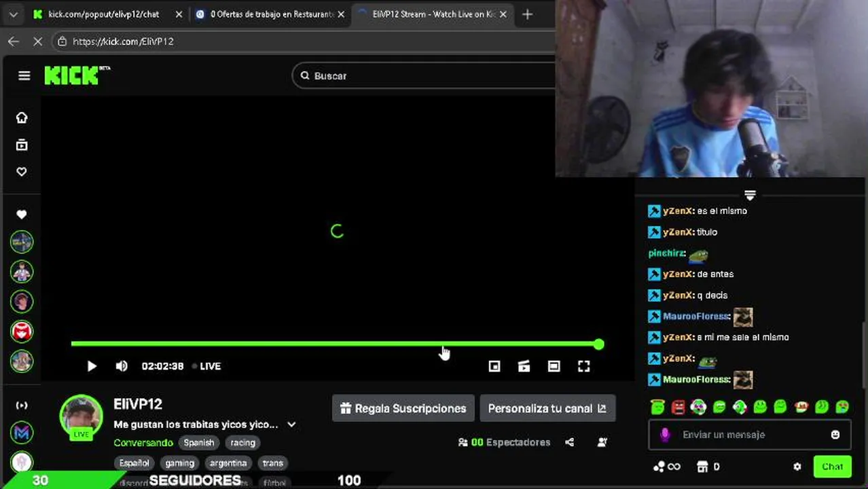
Task: Play the stream video
Action: [x=92, y=366]
